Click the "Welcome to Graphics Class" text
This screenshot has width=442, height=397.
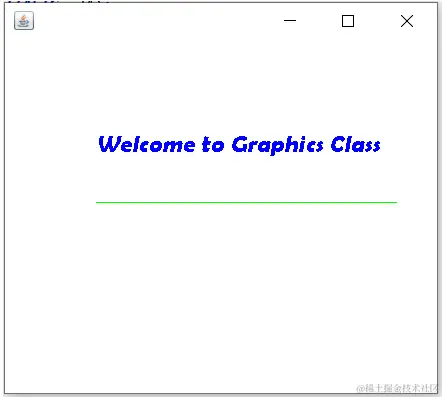[239, 145]
